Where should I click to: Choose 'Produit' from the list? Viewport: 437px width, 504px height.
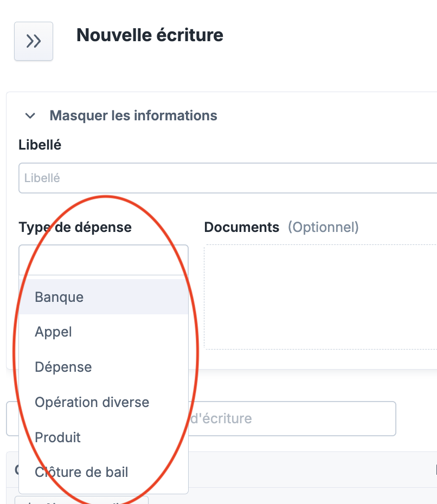[x=57, y=437]
